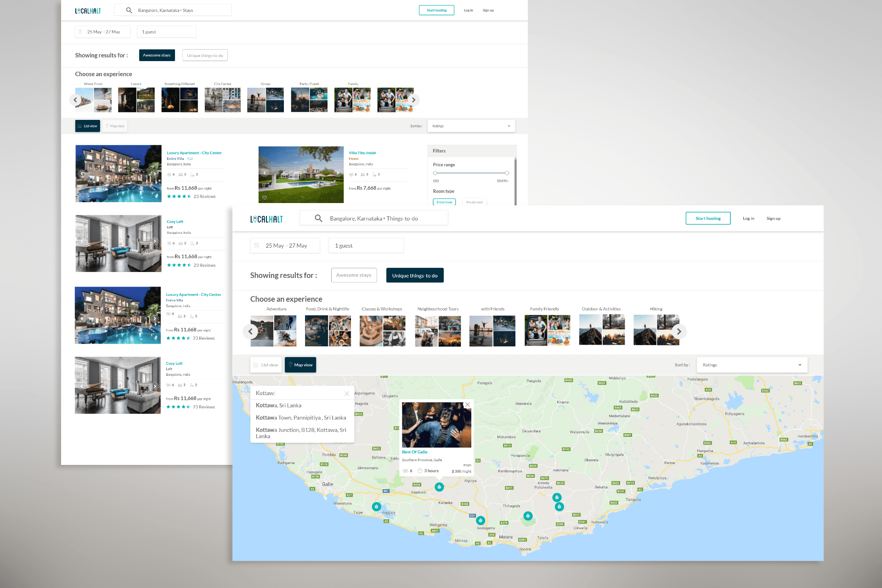Favorite the Villa Tibu Indah heart icon

265,198
